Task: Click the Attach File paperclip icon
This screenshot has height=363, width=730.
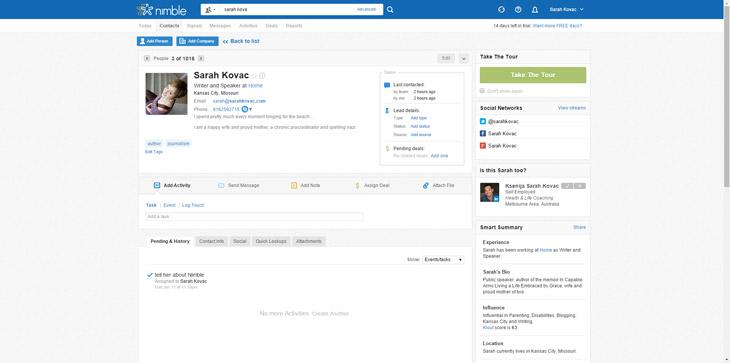Action: [426, 186]
